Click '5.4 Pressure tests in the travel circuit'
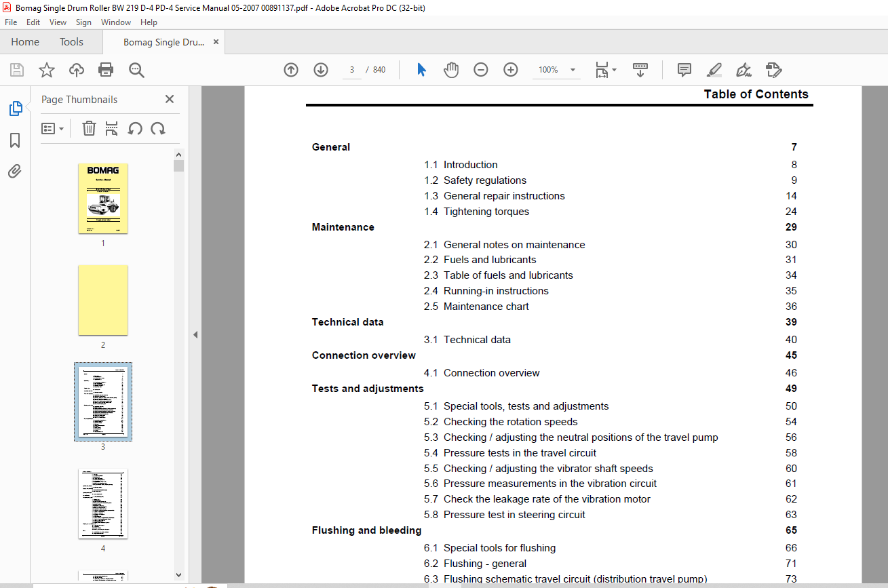The image size is (888, 588). point(510,453)
